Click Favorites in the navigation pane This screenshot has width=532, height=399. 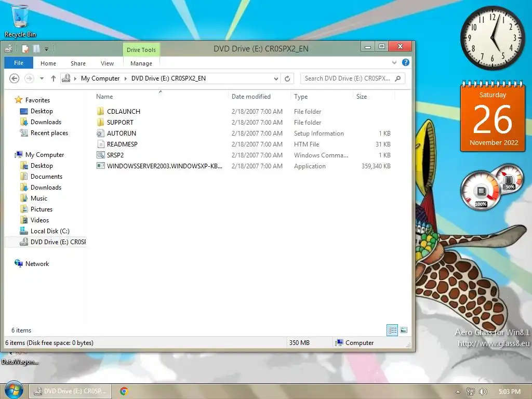point(37,100)
